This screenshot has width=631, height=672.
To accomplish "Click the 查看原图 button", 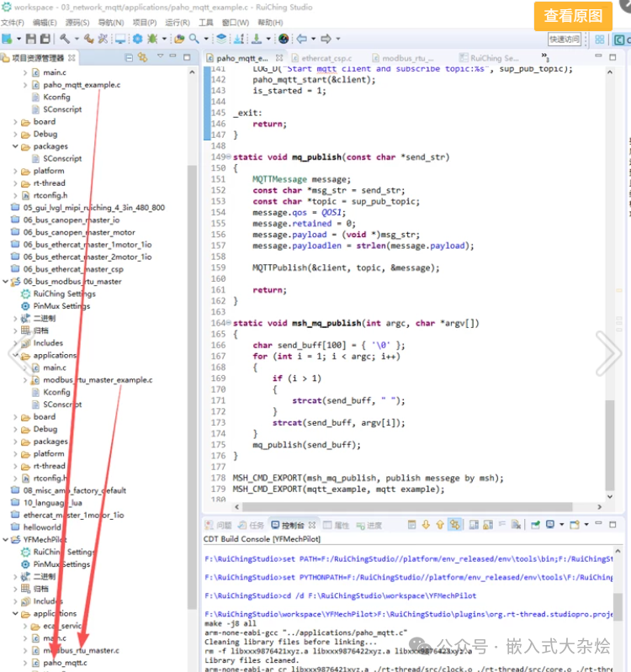I will [x=573, y=15].
